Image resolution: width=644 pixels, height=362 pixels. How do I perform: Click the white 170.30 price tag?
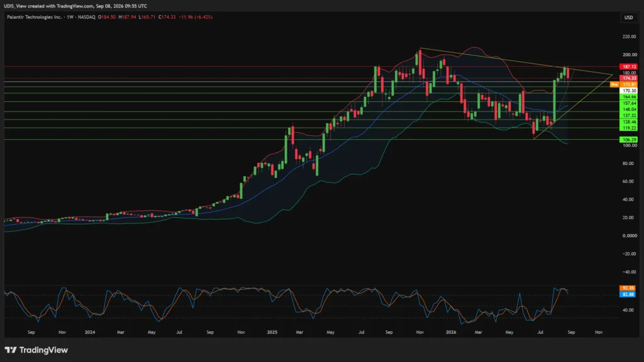(x=628, y=91)
